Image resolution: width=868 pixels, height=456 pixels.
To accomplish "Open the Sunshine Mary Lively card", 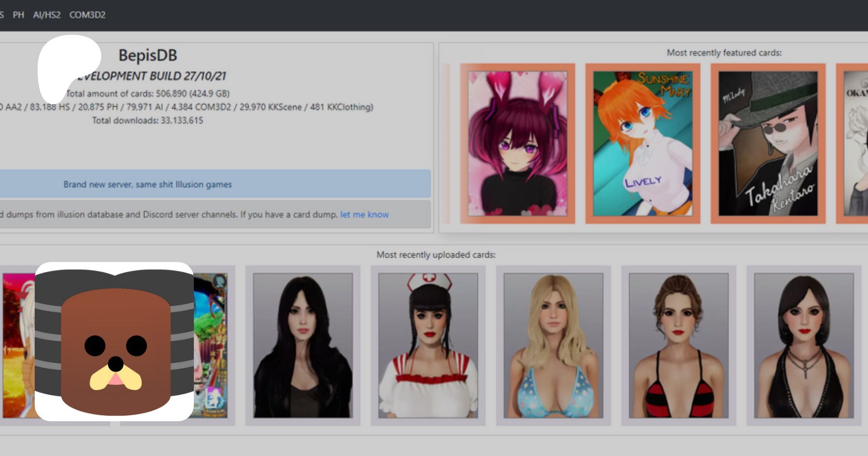I will pos(642,143).
